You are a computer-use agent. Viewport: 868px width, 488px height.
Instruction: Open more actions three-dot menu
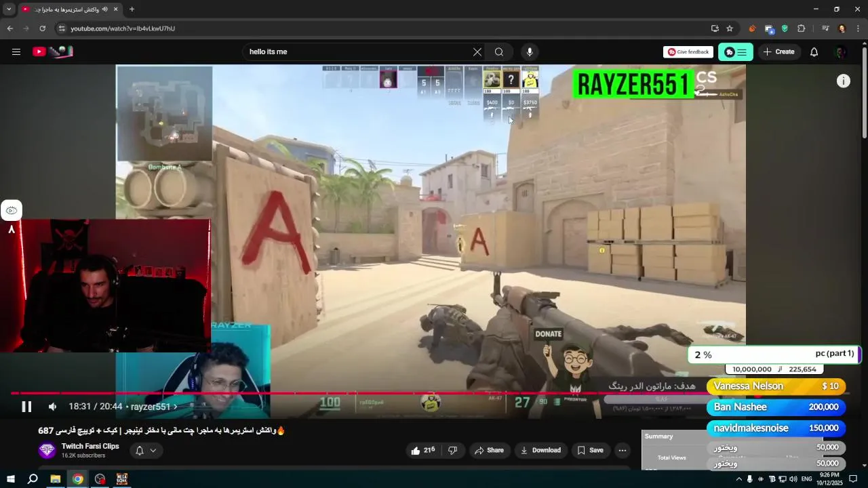pos(623,450)
